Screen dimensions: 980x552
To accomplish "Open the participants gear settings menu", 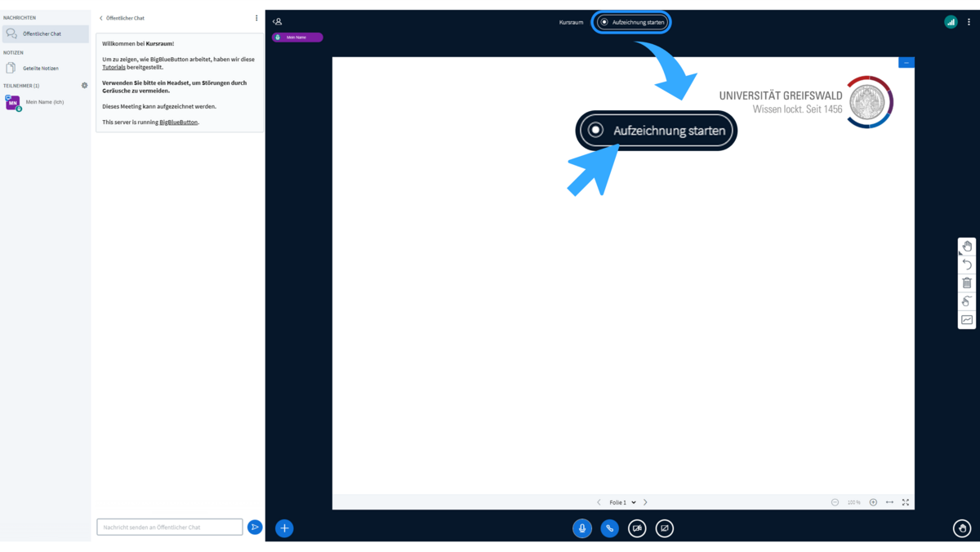I will pyautogui.click(x=84, y=86).
